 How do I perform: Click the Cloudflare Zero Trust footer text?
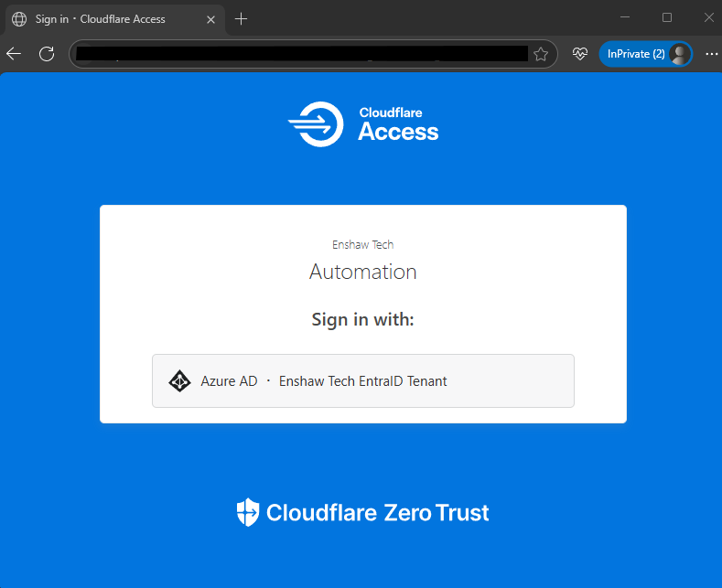377,512
